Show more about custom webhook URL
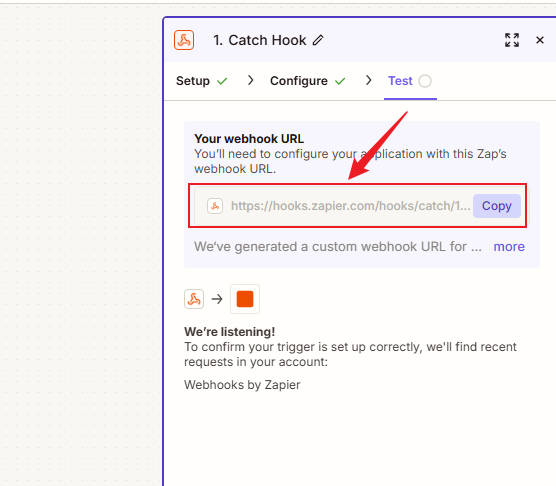 click(509, 247)
